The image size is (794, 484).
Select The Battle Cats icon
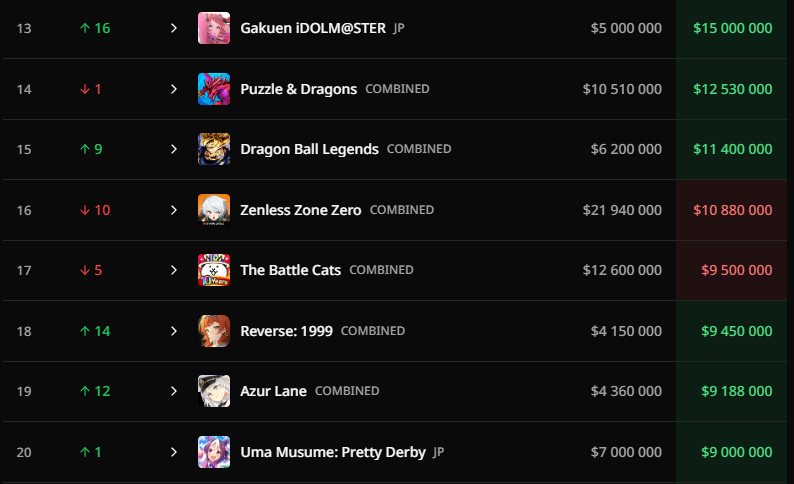pyautogui.click(x=214, y=270)
